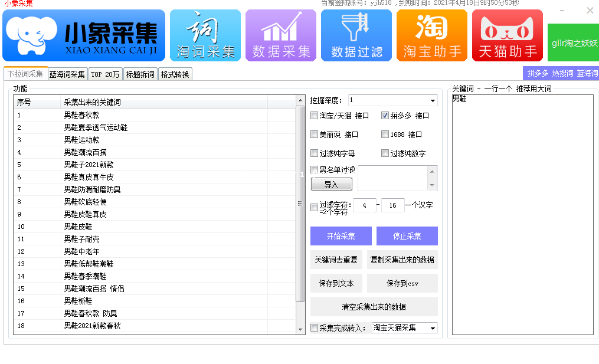The image size is (599, 364).
Task: Export results with 保存到csv
Action: click(402, 283)
